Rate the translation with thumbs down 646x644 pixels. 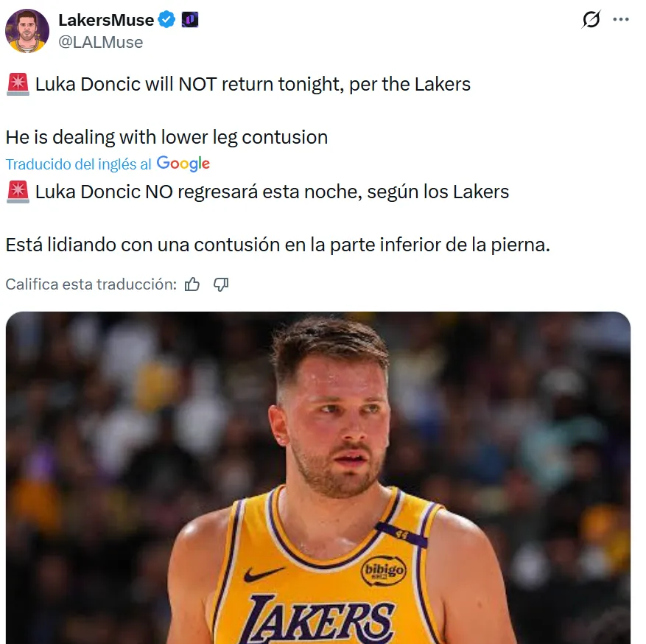click(x=221, y=284)
